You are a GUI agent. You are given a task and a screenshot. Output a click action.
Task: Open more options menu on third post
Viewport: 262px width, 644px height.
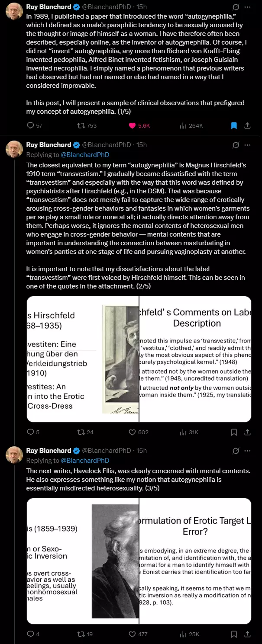coord(247,451)
